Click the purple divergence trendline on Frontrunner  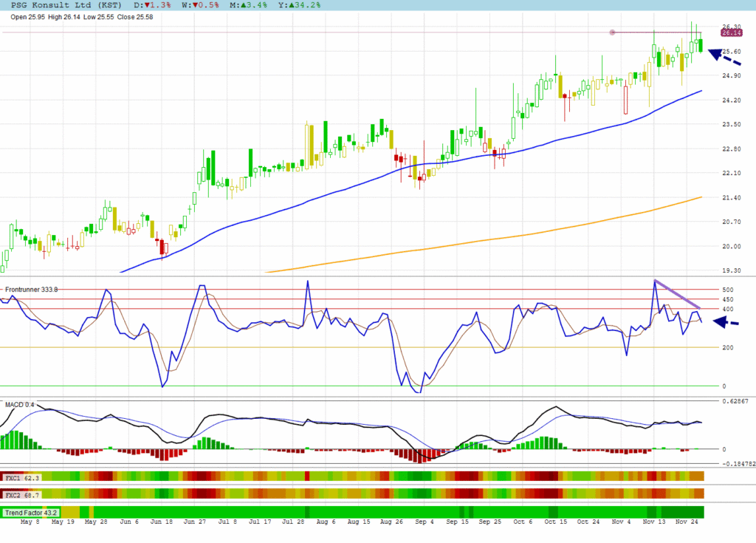[x=676, y=294]
